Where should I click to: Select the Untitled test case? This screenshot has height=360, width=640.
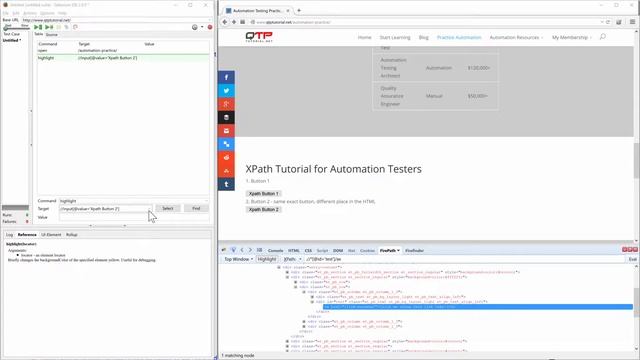point(12,40)
